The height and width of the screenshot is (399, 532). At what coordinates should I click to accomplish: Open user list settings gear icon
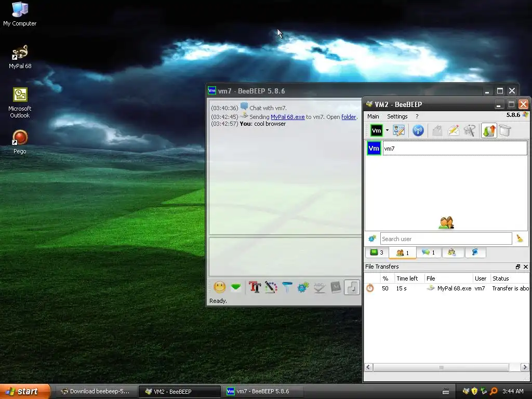click(x=372, y=239)
